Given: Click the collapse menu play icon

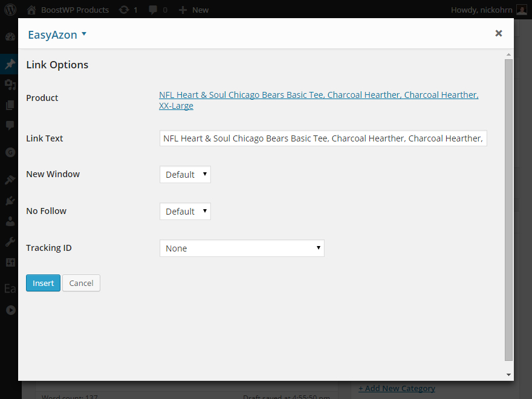Looking at the screenshot, I should click(10, 310).
